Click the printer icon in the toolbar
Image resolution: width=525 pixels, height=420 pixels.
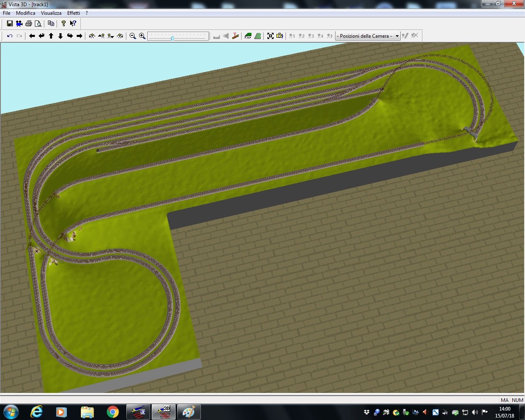(29, 23)
